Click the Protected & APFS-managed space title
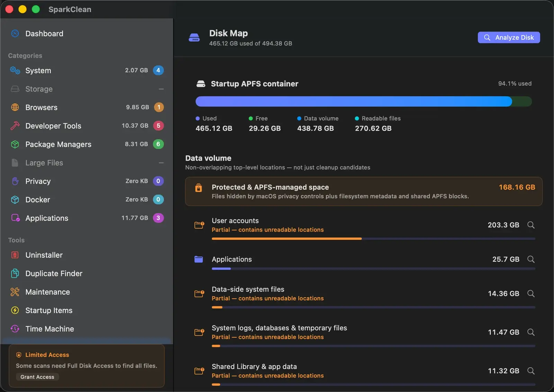554x392 pixels. (270, 187)
